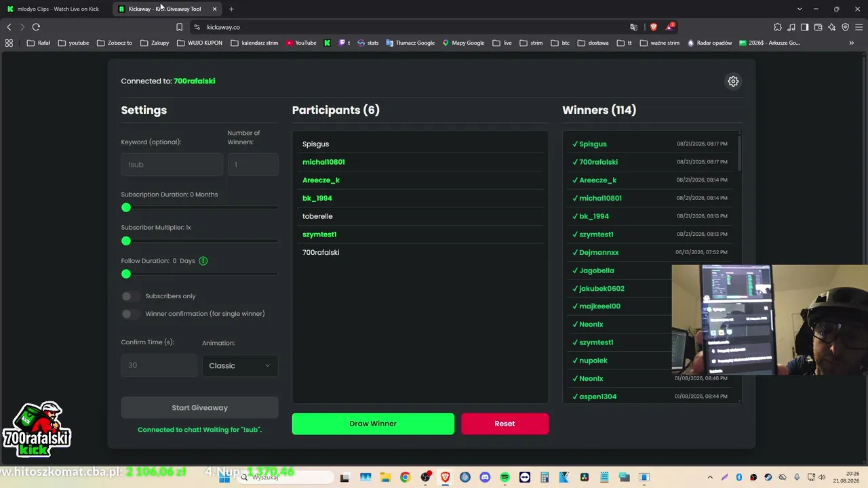Reload the kickaway.co page
Viewport: 868px width, 488px height.
[36, 27]
